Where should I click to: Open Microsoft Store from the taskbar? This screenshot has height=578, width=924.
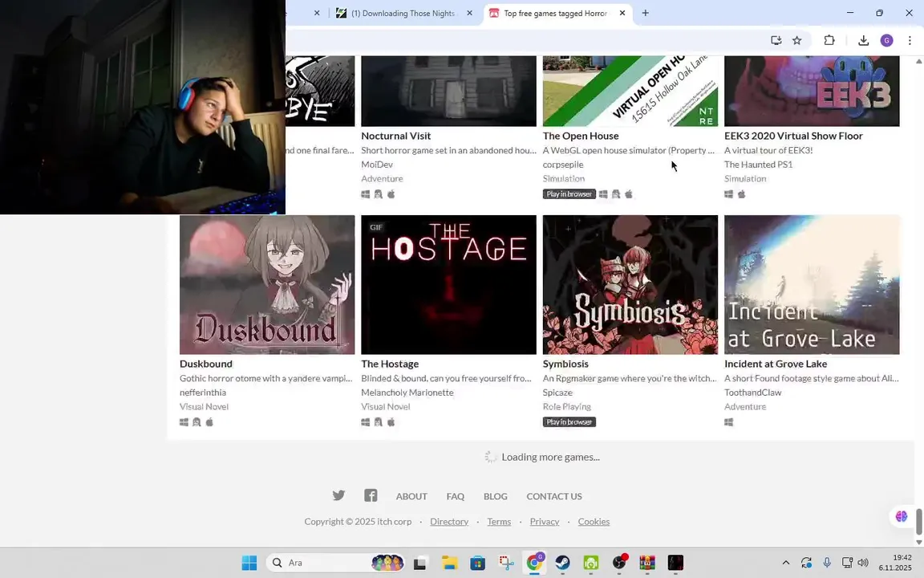pyautogui.click(x=478, y=563)
